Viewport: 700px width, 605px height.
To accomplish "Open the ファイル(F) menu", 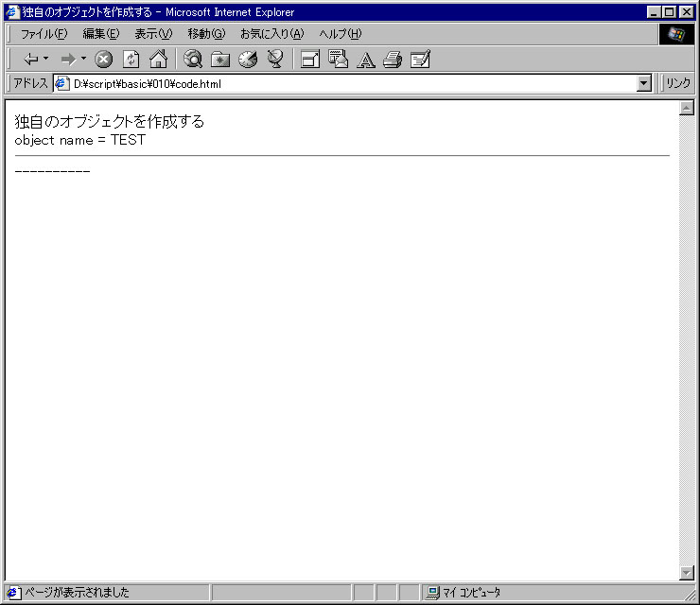I will point(44,34).
